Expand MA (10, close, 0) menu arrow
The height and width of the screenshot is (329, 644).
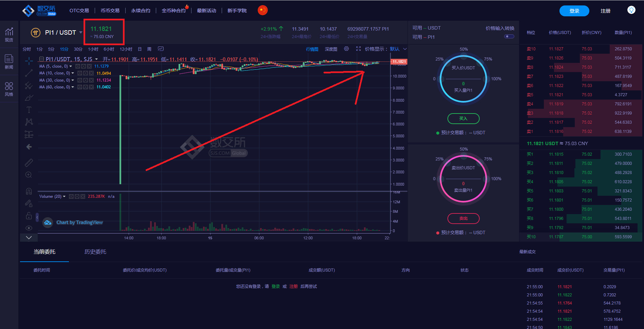point(73,73)
